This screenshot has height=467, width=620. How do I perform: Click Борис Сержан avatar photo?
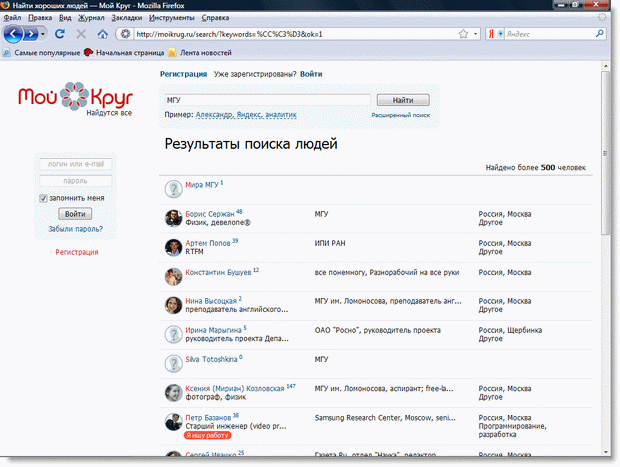[x=173, y=218]
